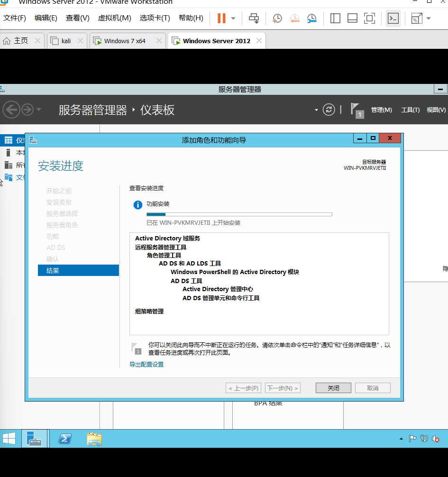Expand the stretch display dropdown arrow

tap(429, 18)
